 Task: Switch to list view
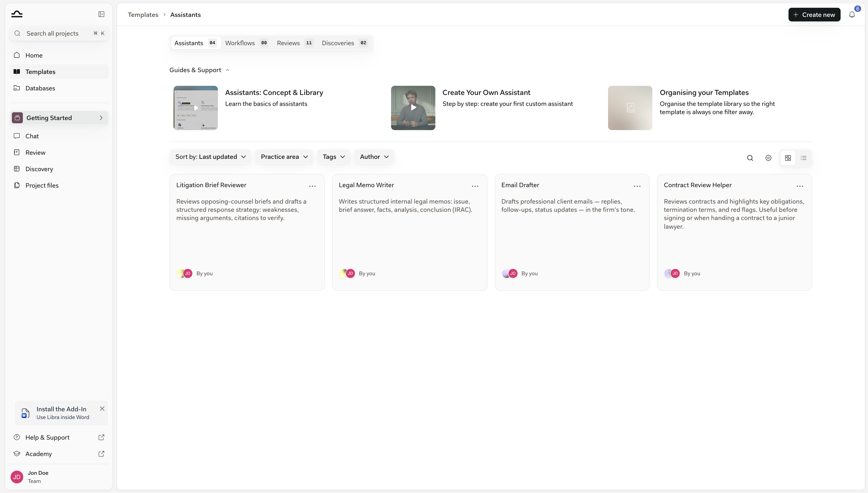click(804, 158)
